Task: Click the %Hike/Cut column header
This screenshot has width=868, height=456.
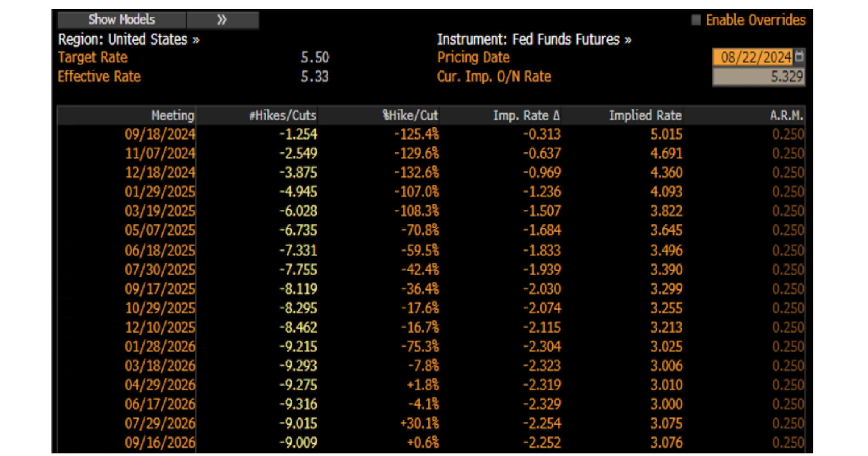Action: 409,115
